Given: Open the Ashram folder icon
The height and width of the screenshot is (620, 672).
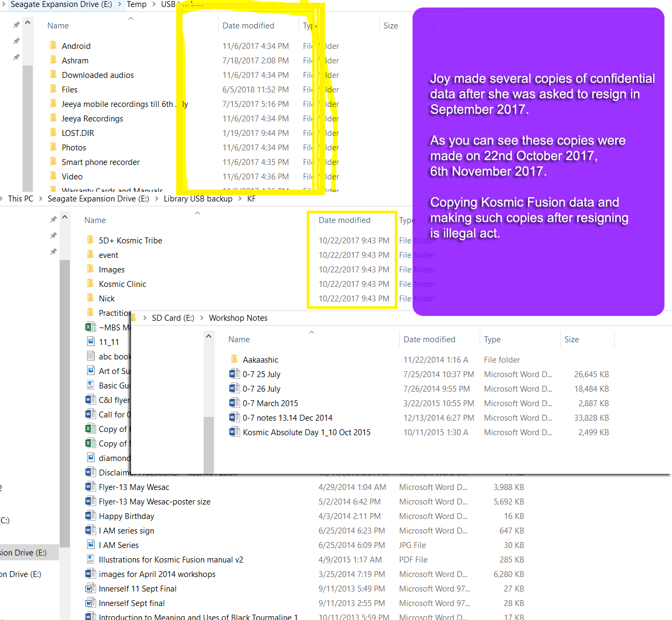Looking at the screenshot, I should tap(53, 60).
